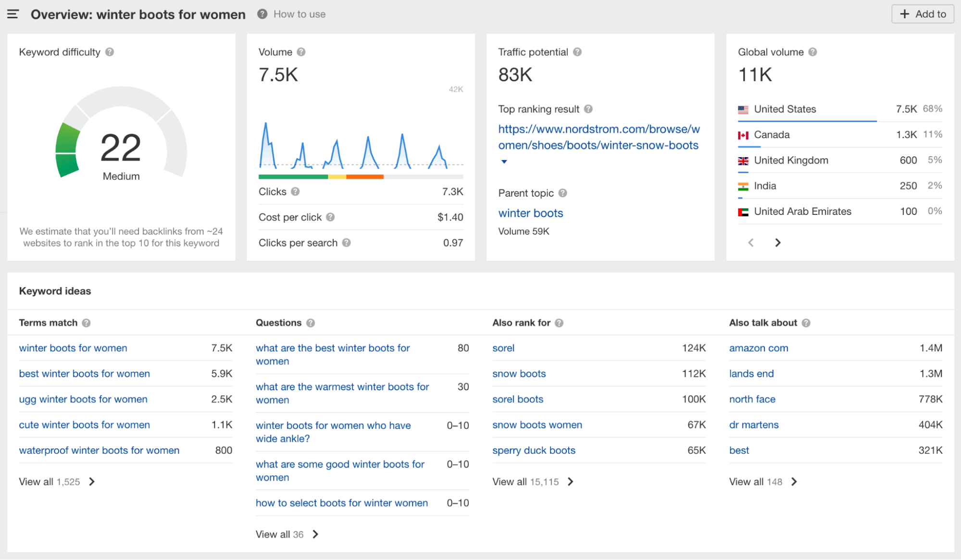The image size is (961, 560).
Task: Open the 'sorel' keyword link
Action: (503, 348)
